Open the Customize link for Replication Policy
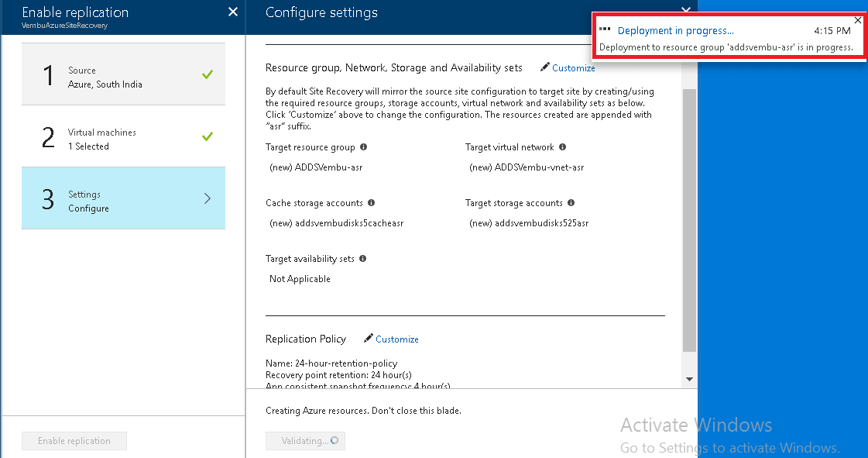Viewport: 868px width, 458px height. tap(397, 339)
